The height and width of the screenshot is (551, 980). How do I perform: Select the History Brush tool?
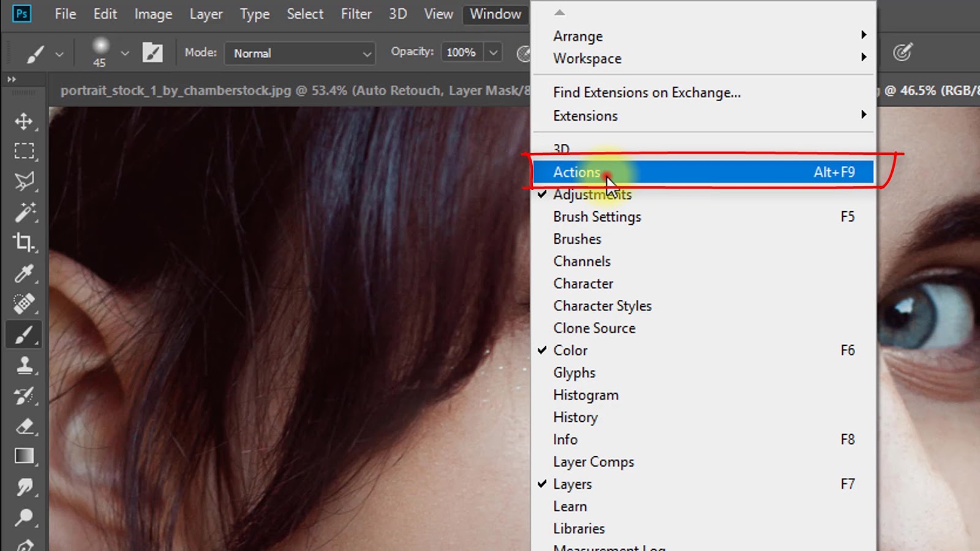(24, 396)
